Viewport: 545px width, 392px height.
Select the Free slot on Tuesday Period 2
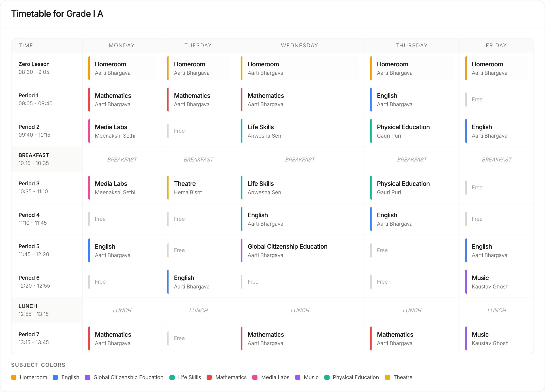198,131
